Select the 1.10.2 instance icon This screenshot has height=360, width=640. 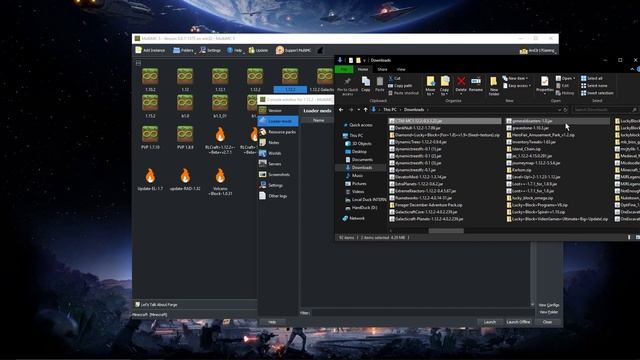point(150,76)
